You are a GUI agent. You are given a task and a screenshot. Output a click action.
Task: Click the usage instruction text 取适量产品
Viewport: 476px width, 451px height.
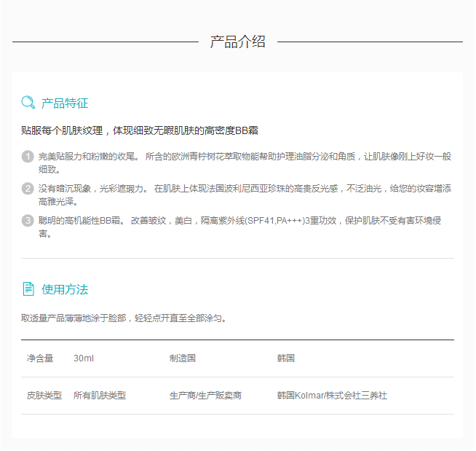[x=124, y=318]
